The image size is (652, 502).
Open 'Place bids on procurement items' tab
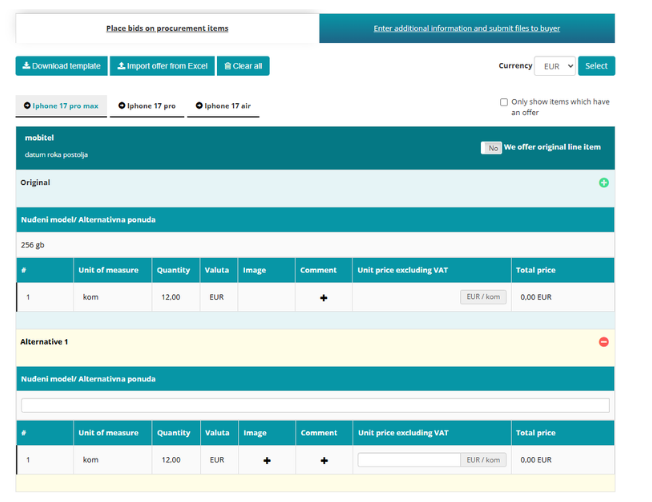pos(167,29)
